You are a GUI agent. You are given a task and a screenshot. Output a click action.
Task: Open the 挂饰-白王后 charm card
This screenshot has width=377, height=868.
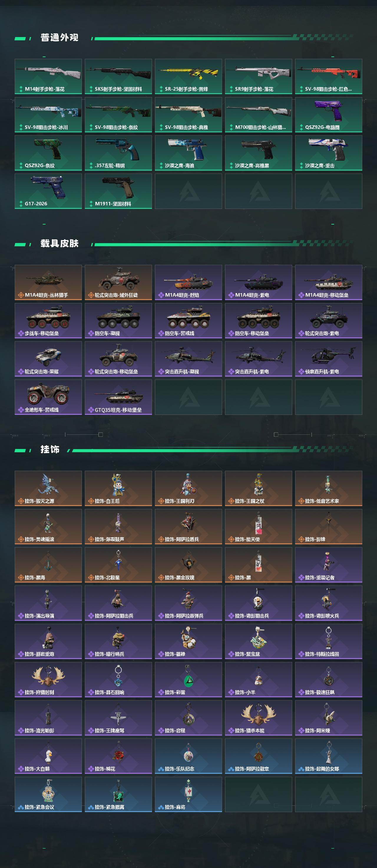(x=118, y=488)
